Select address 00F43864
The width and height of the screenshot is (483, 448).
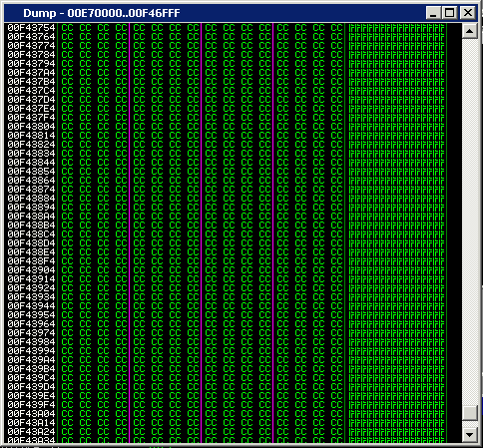31,181
